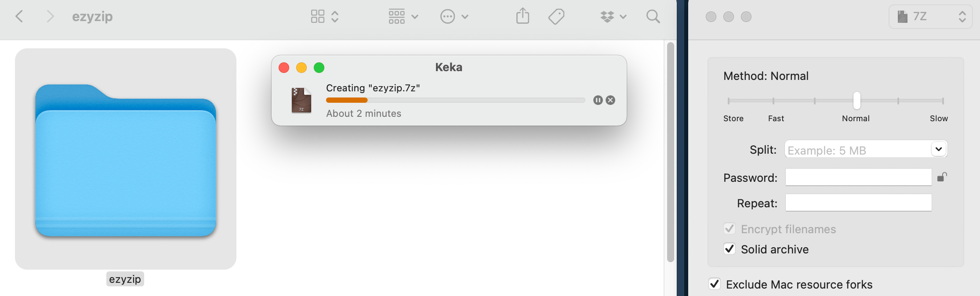The height and width of the screenshot is (296, 980).
Task: Open the 7Z format selector dropdown
Action: (x=930, y=17)
